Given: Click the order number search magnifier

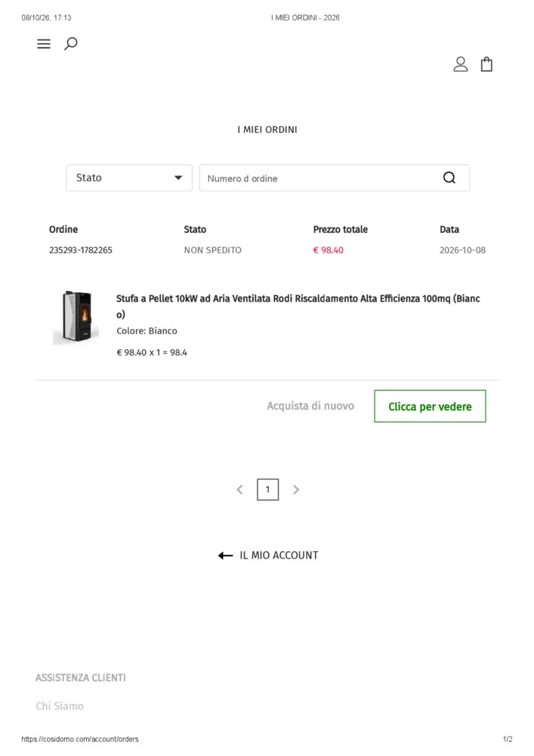Looking at the screenshot, I should tap(449, 178).
